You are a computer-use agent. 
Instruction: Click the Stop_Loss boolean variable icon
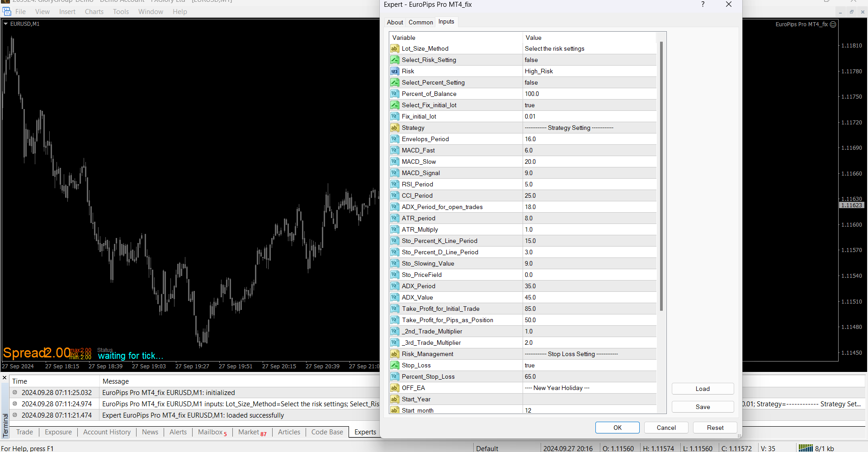click(x=395, y=365)
